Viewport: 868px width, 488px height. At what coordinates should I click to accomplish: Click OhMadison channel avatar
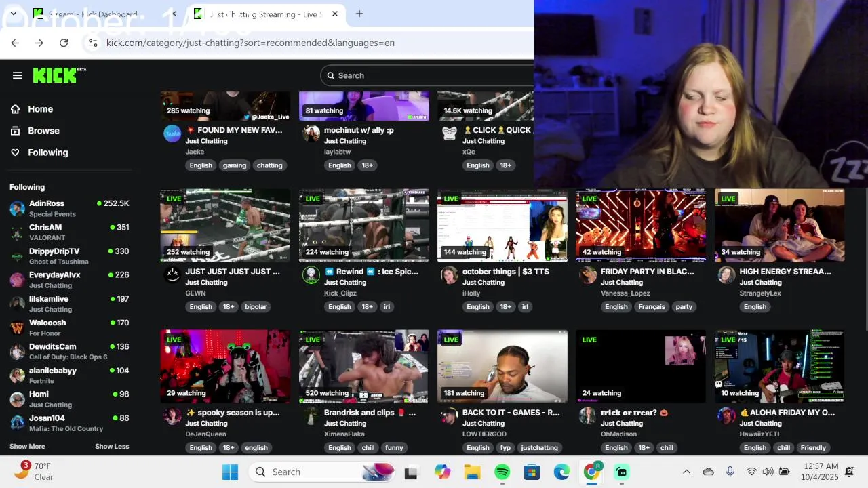[588, 415]
